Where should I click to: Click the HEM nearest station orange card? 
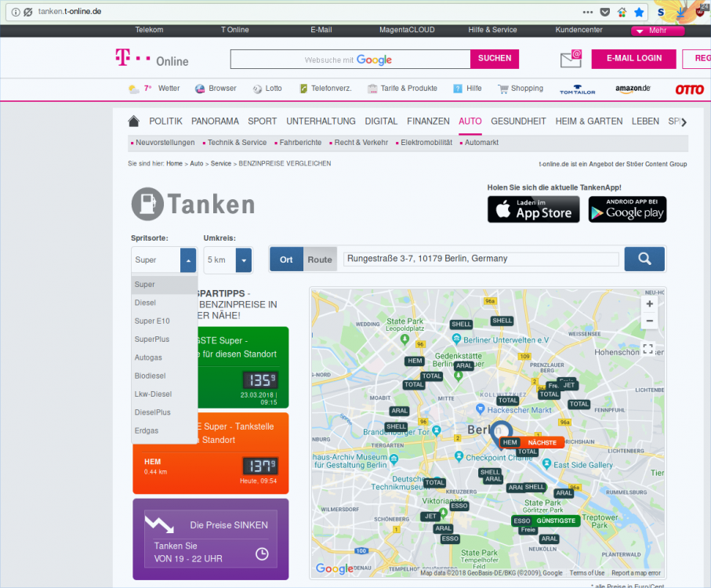point(210,453)
